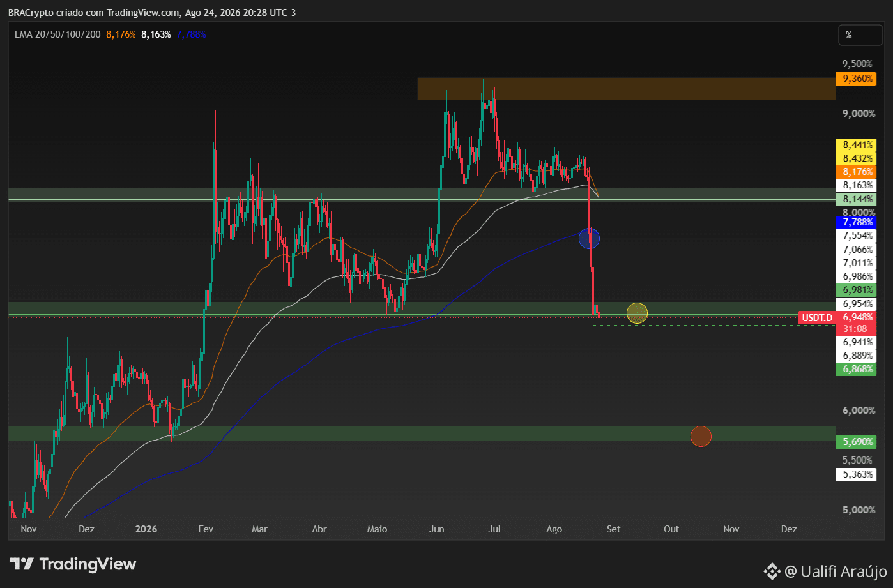This screenshot has height=588, width=893.
Task: Click the green 8,144% price axis label
Action: [855, 199]
